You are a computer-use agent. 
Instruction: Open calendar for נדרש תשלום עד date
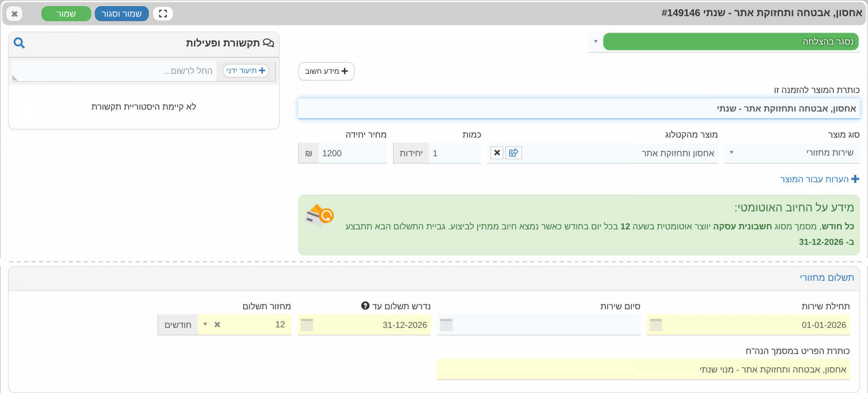click(307, 325)
